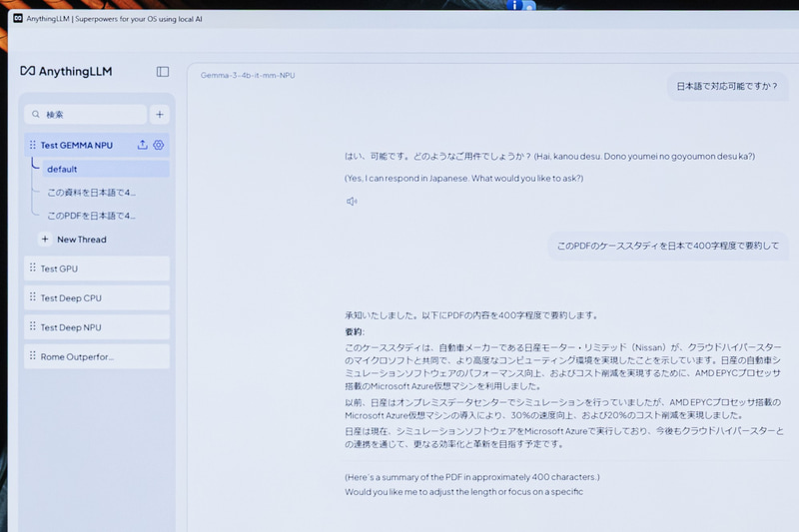Click the AnythingLLM window title bar icon

pos(18,18)
